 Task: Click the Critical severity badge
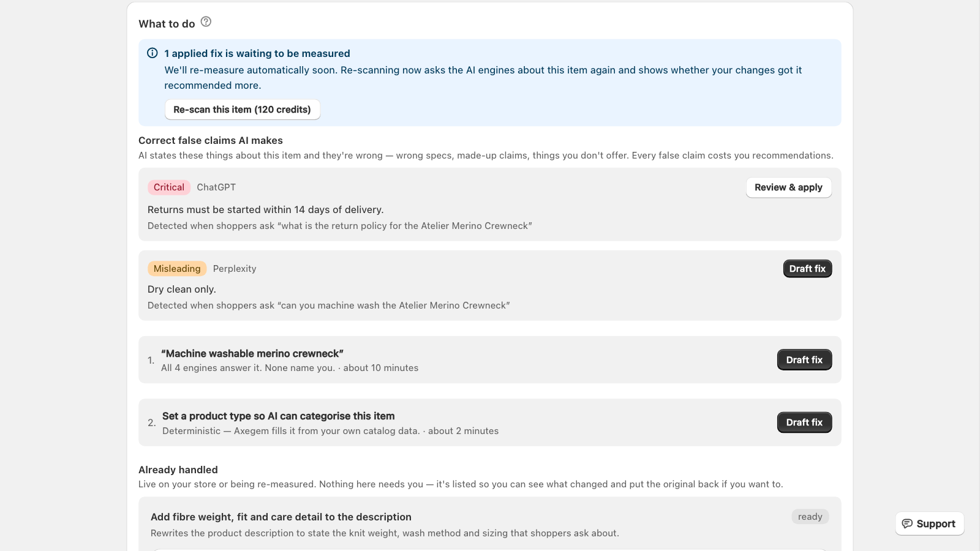[169, 187]
